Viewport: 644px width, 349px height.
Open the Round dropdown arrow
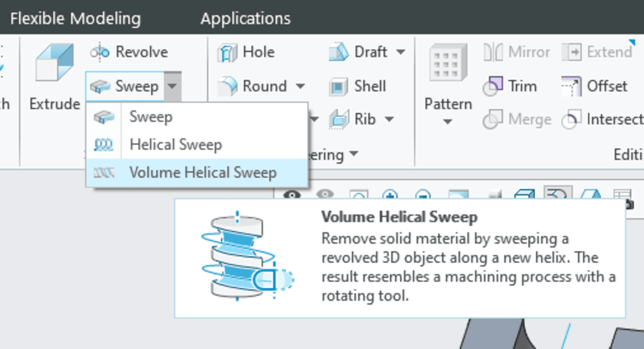pyautogui.click(x=301, y=87)
